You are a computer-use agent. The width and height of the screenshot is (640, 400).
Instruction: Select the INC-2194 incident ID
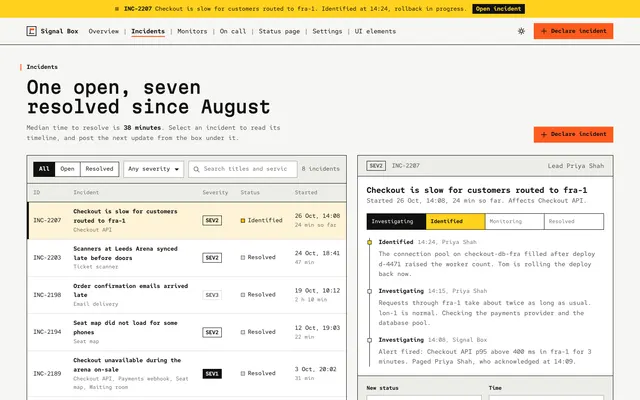pos(47,332)
